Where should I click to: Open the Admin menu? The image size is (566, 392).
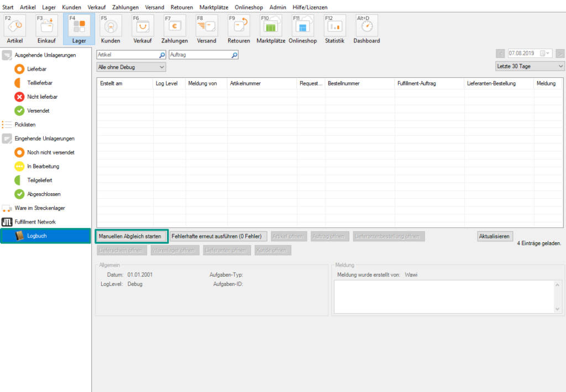pos(277,7)
